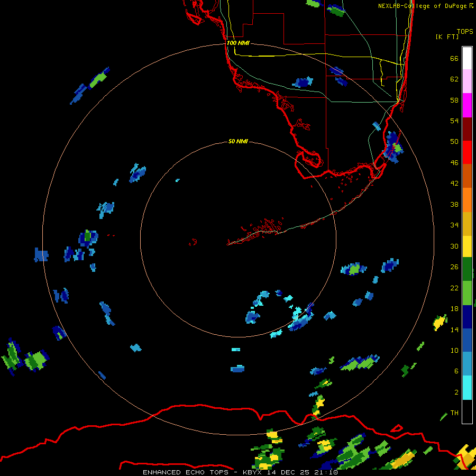Select the magenta legend swatch
Viewport: 476px width, 476px height.
click(467, 105)
